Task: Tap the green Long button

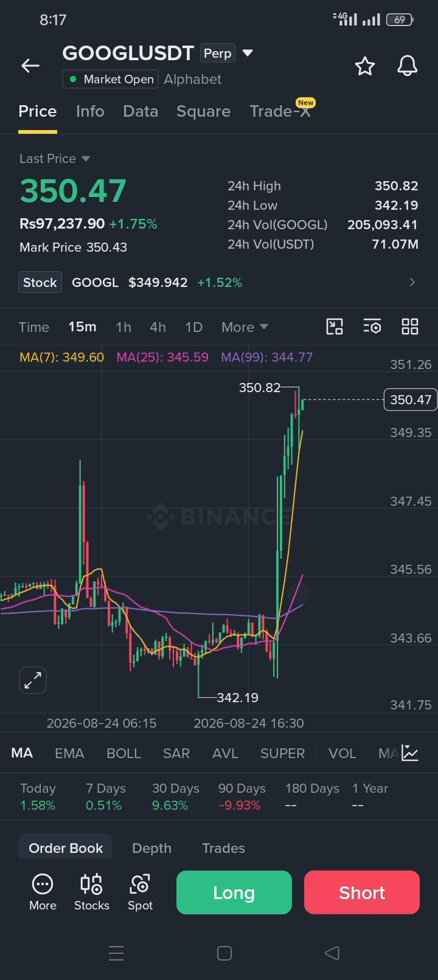Action: [x=234, y=892]
